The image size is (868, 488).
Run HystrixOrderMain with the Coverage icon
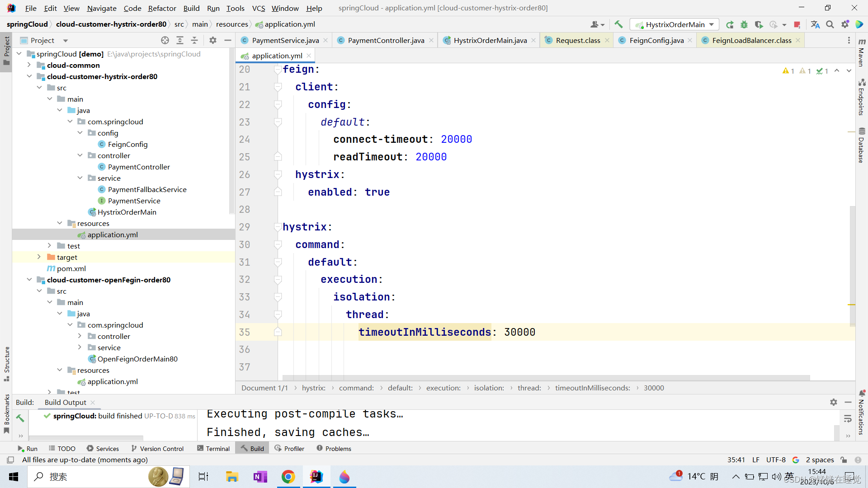click(759, 24)
